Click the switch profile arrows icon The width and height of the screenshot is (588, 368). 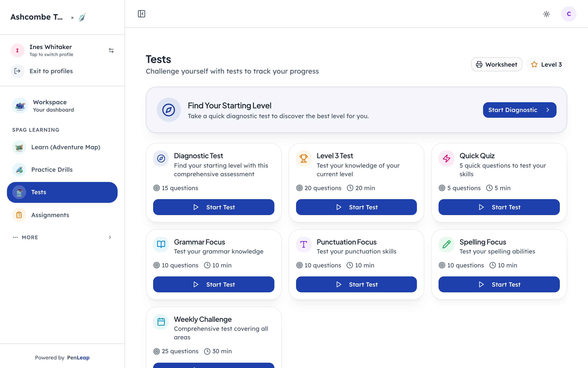[x=111, y=50]
